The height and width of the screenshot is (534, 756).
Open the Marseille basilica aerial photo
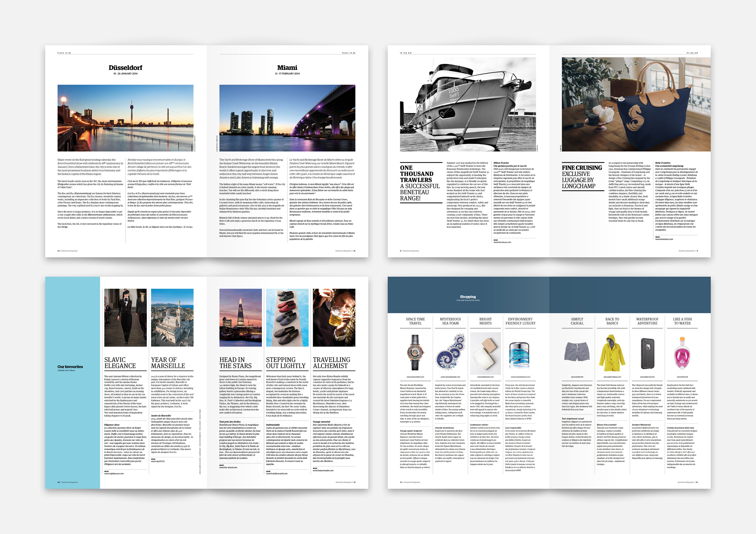(172, 317)
